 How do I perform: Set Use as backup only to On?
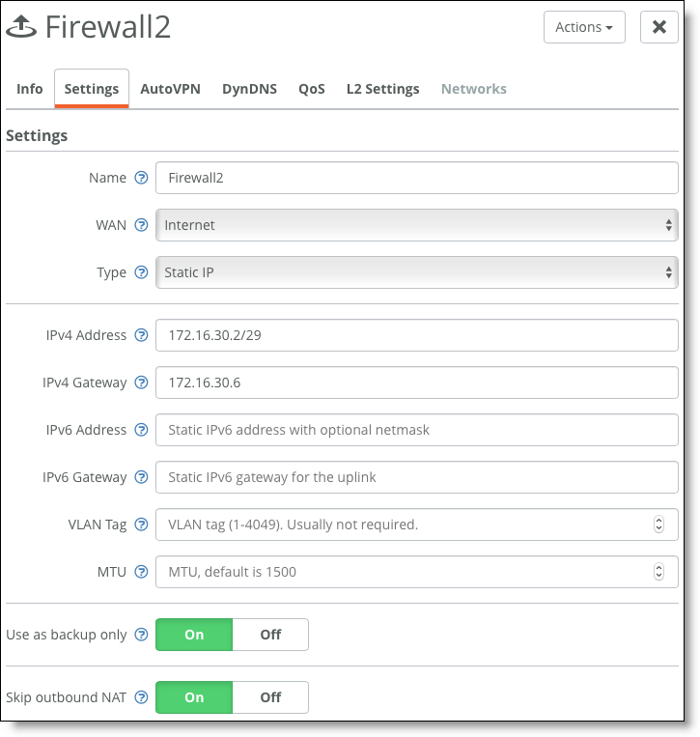194,635
